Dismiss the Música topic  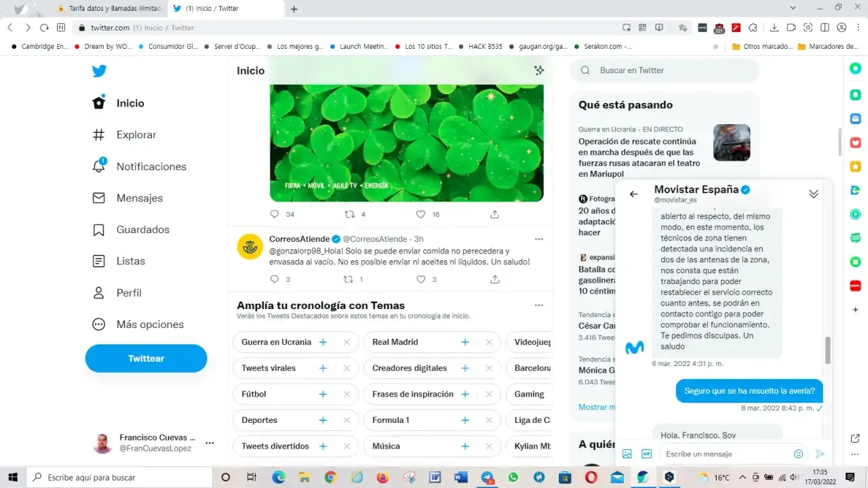pyautogui.click(x=489, y=446)
